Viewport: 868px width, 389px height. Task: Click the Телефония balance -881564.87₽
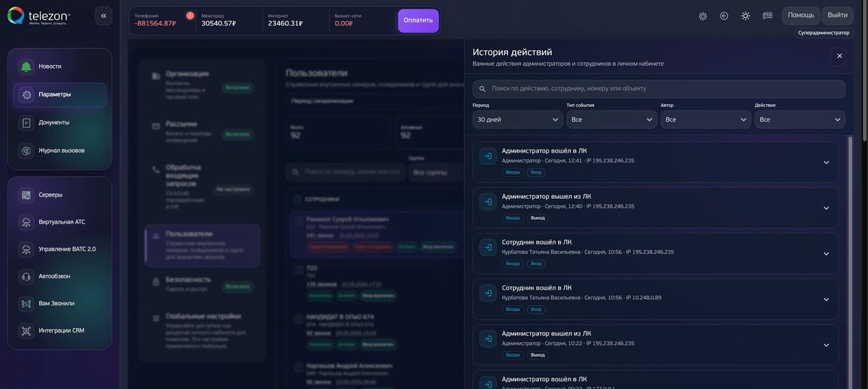[x=155, y=23]
